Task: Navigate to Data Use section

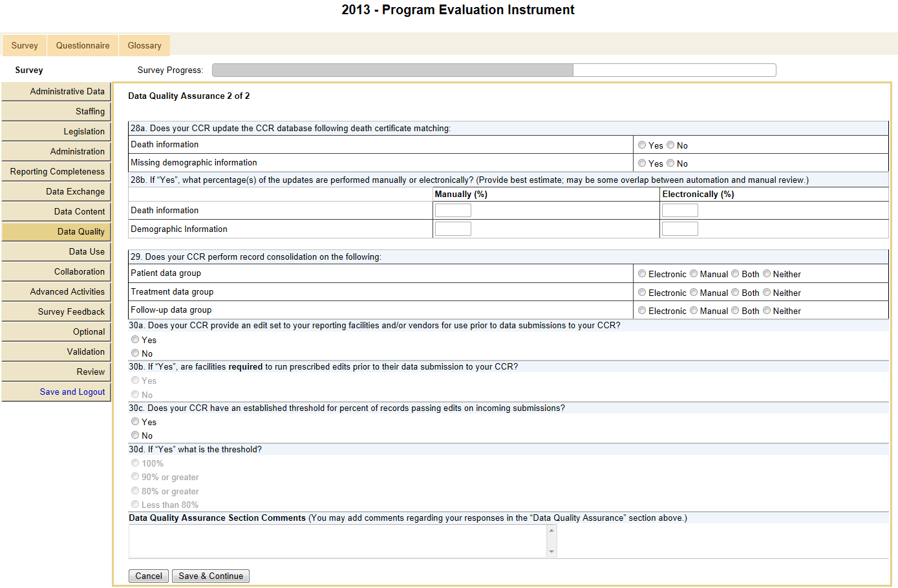Action: (x=87, y=252)
